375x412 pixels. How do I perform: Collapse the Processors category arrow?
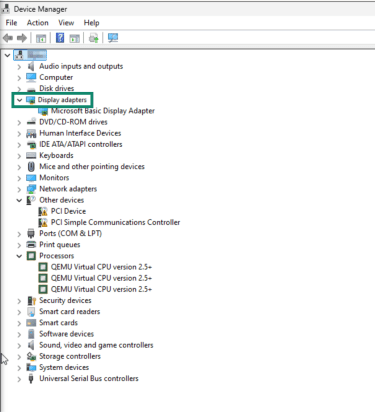point(19,256)
